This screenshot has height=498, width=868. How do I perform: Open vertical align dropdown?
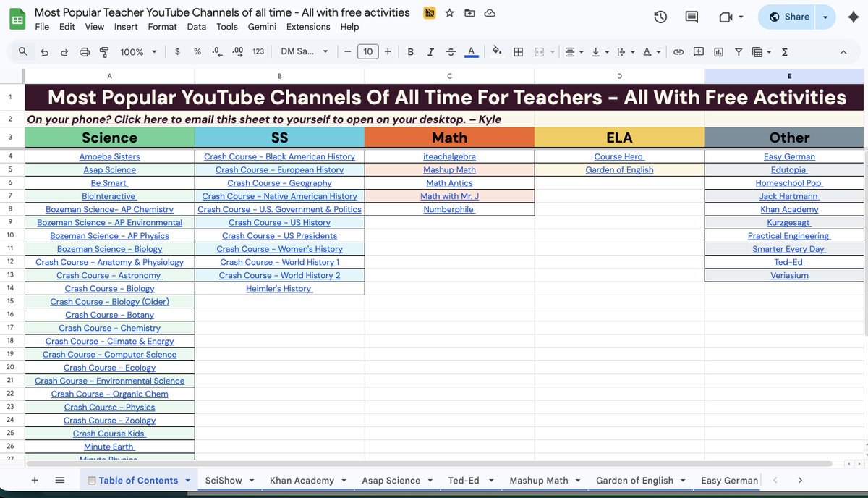point(600,52)
